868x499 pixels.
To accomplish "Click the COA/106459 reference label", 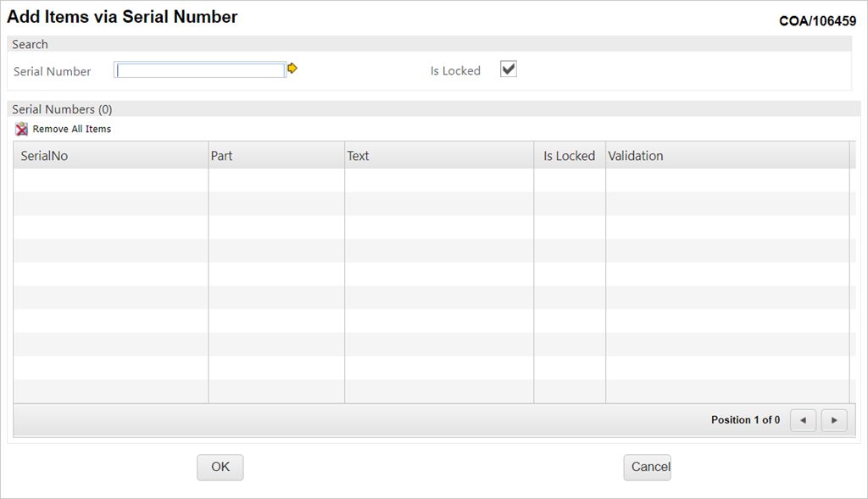I will click(x=817, y=21).
